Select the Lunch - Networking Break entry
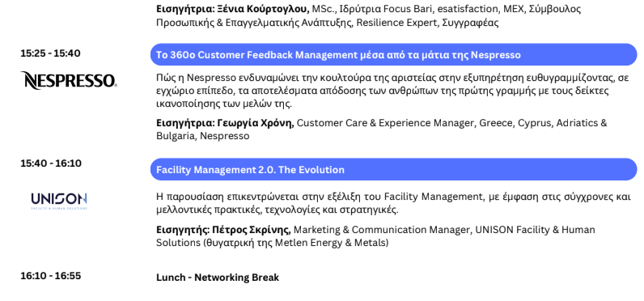This screenshot has height=301, width=644. [x=218, y=278]
